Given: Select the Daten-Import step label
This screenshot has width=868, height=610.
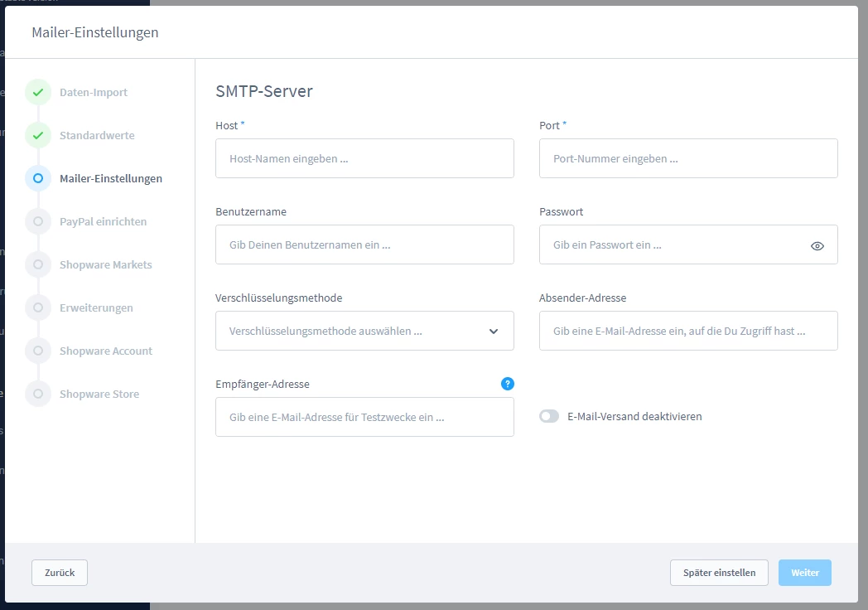Looking at the screenshot, I should [94, 92].
